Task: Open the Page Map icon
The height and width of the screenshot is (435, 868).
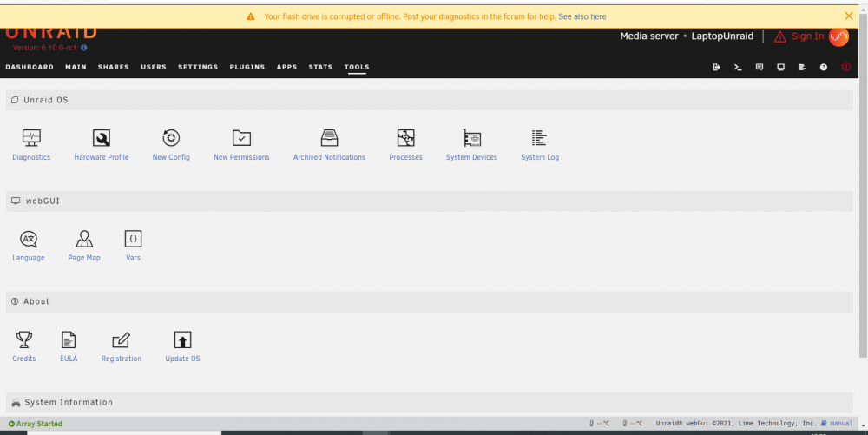Action: pos(84,239)
